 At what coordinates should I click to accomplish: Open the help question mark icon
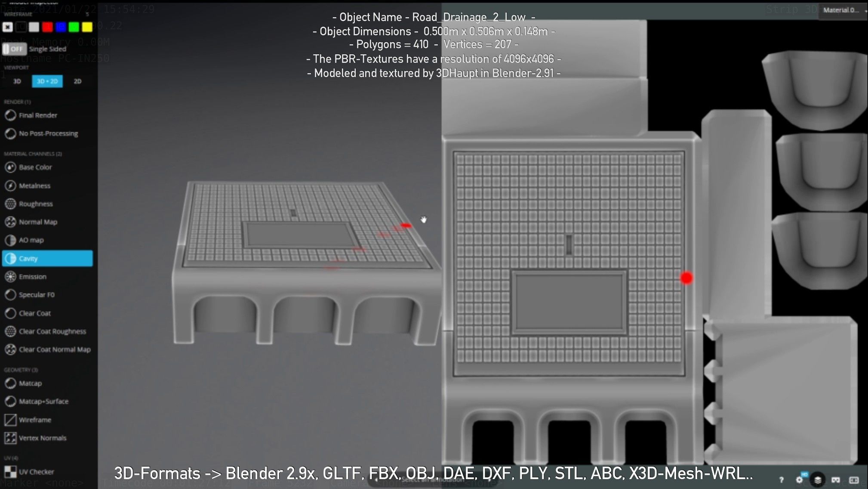tap(781, 480)
